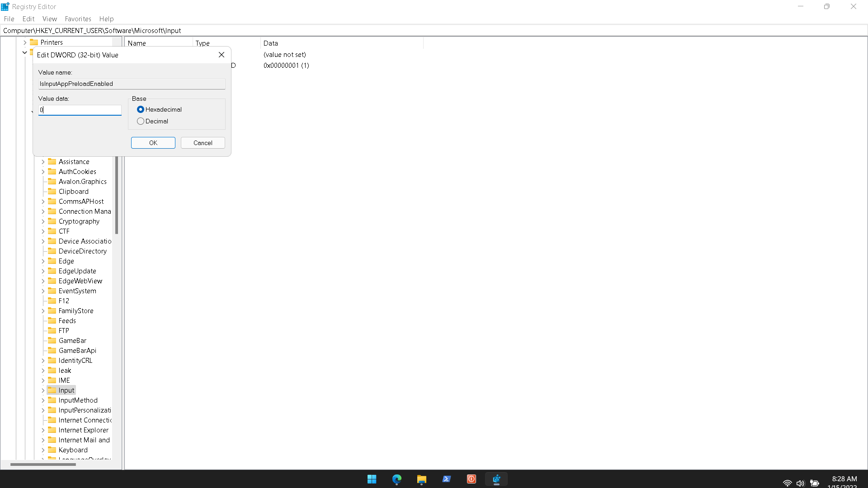Click the tree pane horizontal scrollbar
868x488 pixels.
click(43, 464)
